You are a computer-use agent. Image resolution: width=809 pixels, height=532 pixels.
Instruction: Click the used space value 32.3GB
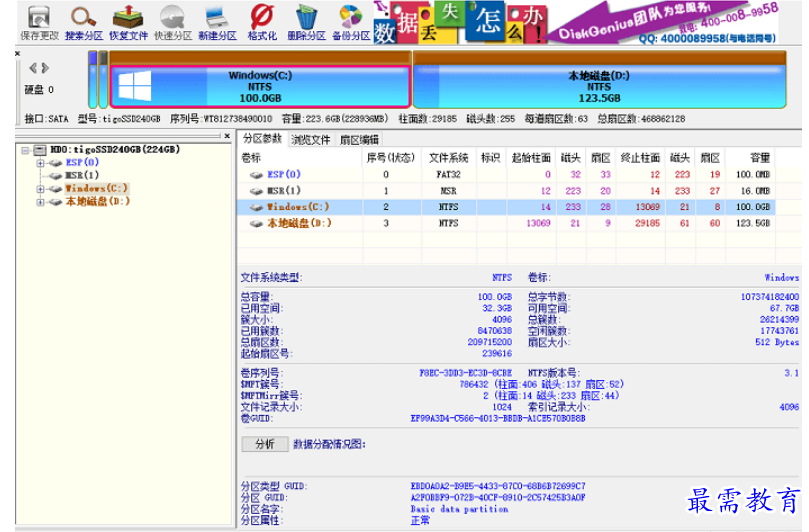[497, 308]
